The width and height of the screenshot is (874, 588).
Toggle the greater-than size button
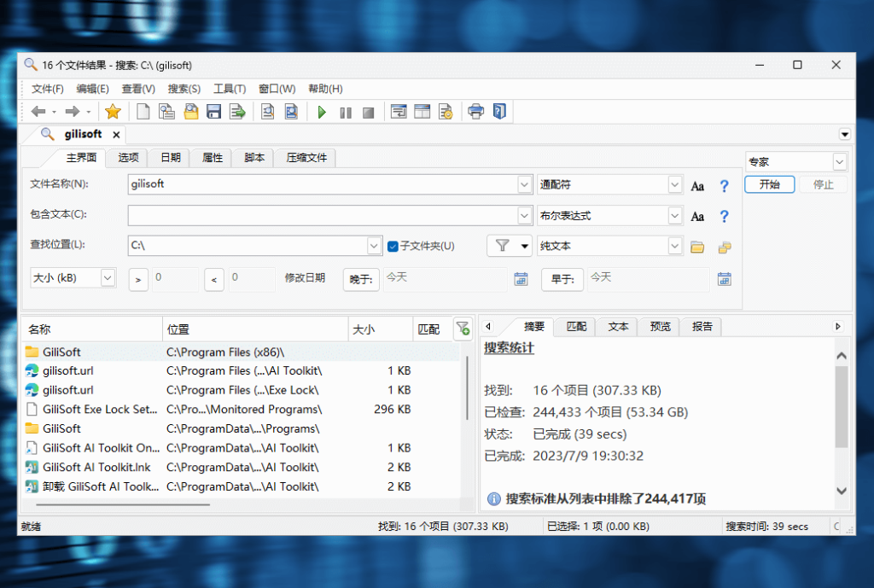[x=138, y=279]
